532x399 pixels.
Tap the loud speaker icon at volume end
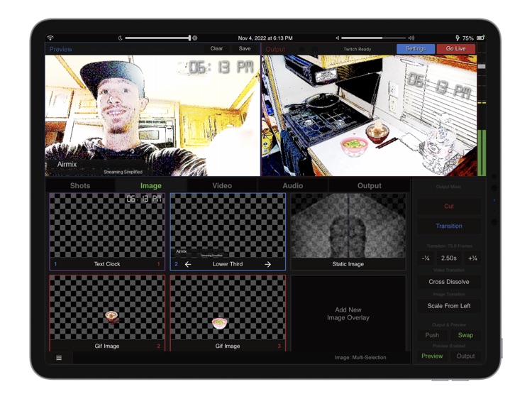click(x=411, y=38)
